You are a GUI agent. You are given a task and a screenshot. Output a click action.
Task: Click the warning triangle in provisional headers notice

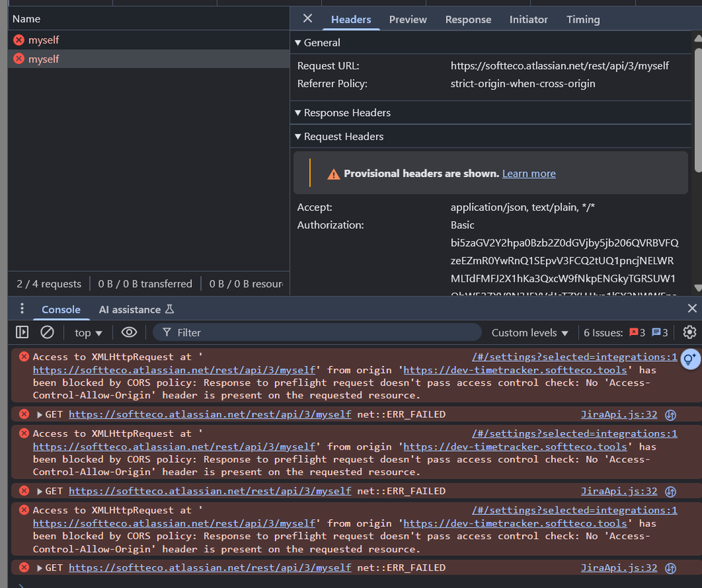(334, 174)
